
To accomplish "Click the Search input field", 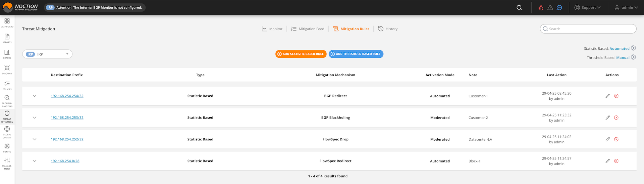I will tap(590, 29).
